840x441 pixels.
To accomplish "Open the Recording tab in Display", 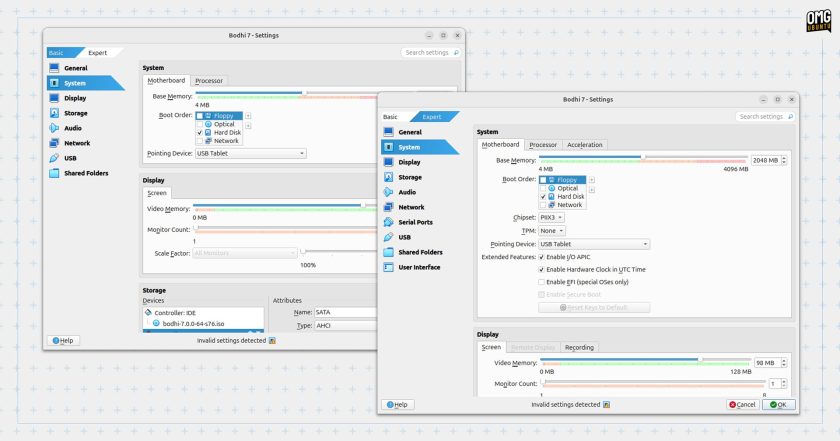I will click(x=579, y=347).
